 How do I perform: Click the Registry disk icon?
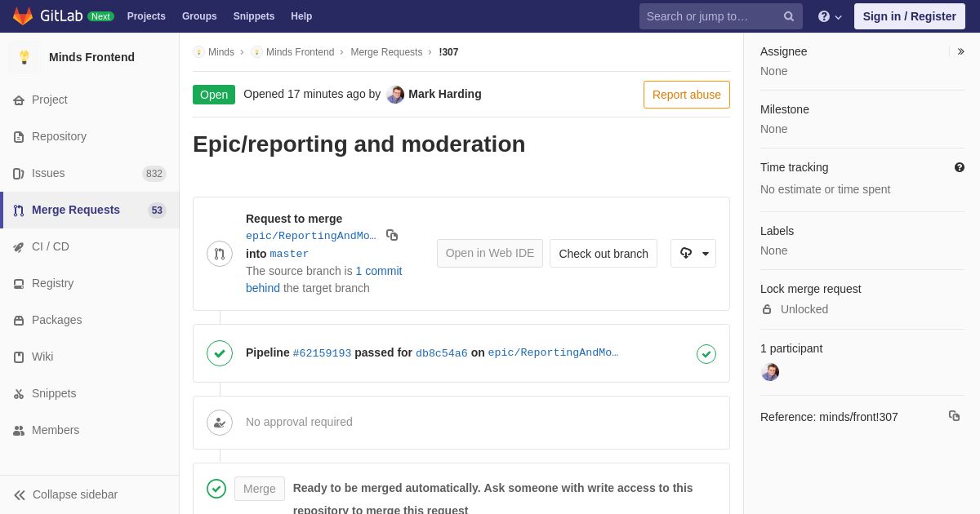pyautogui.click(x=19, y=284)
